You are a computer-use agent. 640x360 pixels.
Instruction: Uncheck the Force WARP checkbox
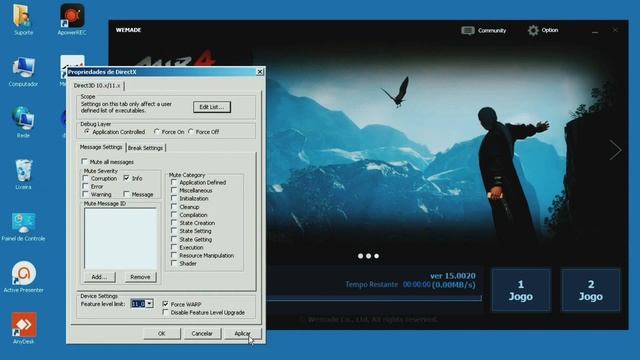pyautogui.click(x=165, y=304)
